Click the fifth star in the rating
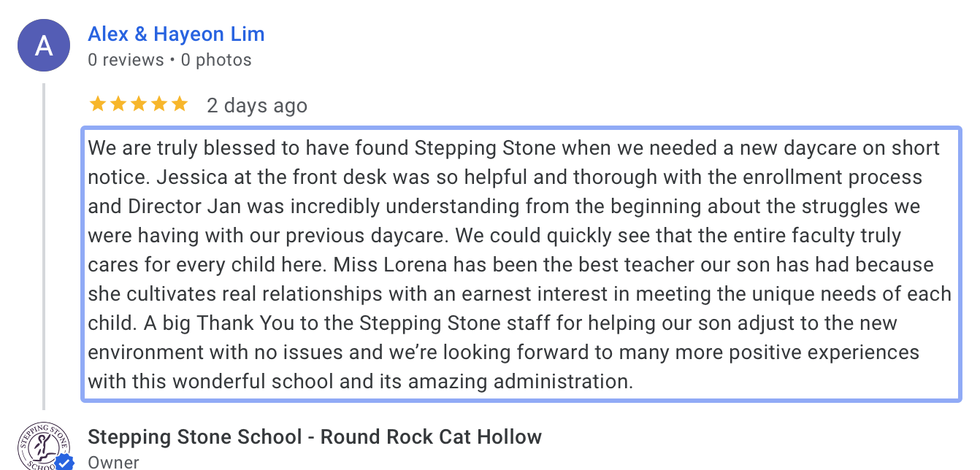This screenshot has height=470, width=980. coord(179,104)
